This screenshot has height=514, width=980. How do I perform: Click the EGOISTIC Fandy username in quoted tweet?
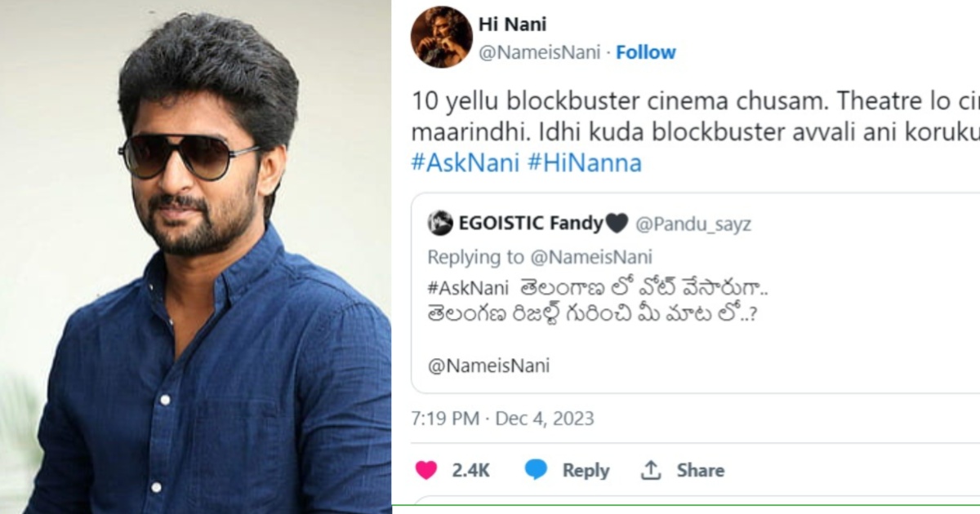tap(531, 224)
